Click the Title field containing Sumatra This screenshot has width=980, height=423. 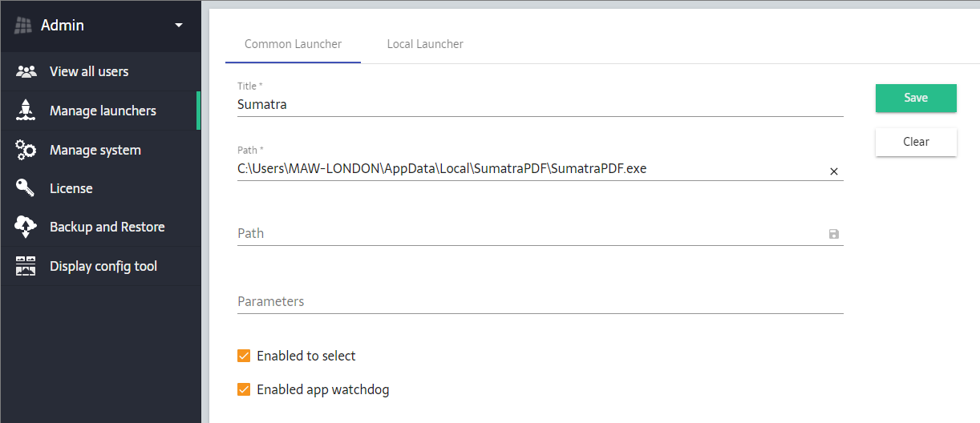click(x=529, y=104)
